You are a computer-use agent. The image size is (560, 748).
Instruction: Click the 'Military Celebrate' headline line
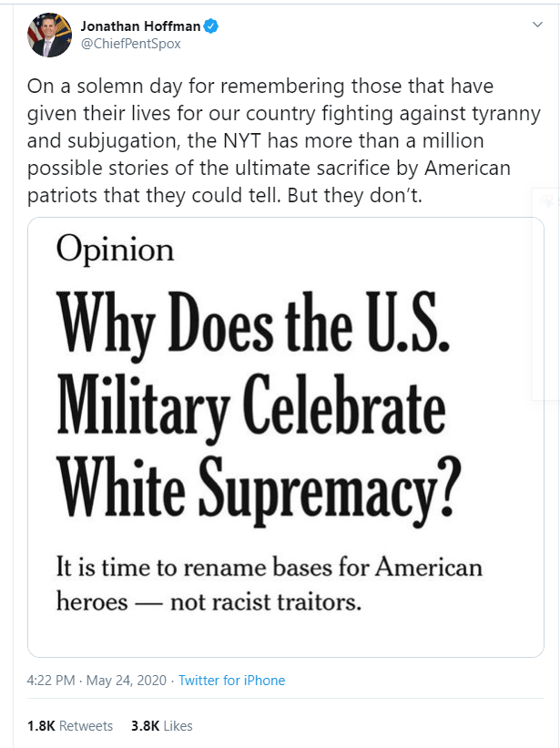[x=251, y=405]
